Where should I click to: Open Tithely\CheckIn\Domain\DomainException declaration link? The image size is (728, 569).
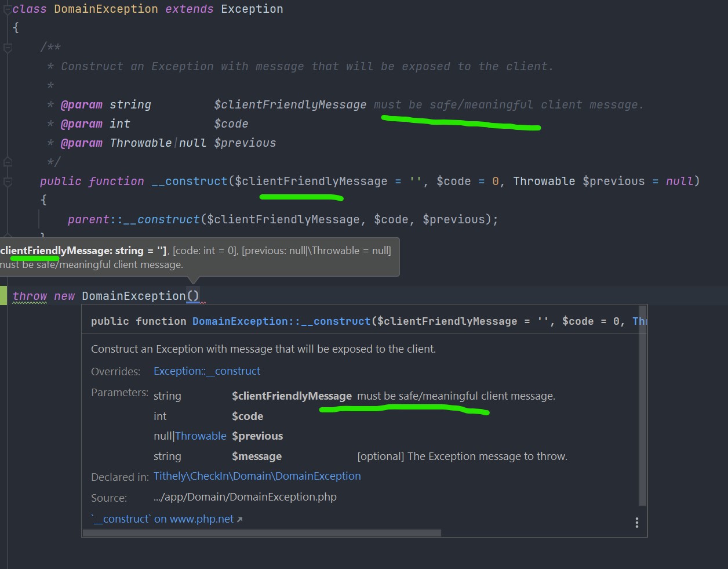pyautogui.click(x=257, y=476)
